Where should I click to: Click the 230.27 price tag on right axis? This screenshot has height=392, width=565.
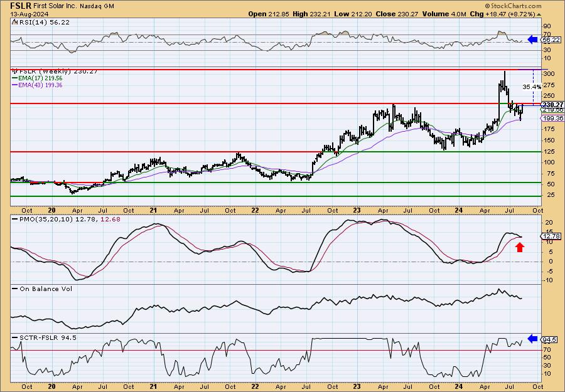[551, 104]
